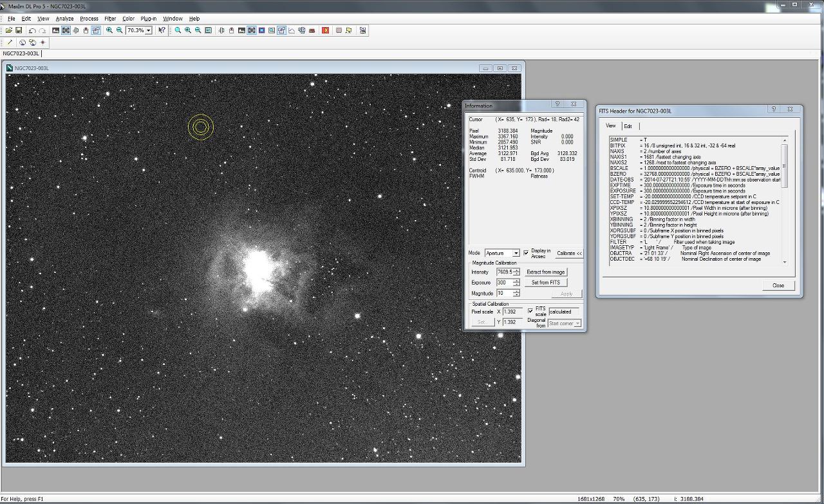824x504 pixels.
Task: Uncheck the FITS scale checkbox
Action: [530, 311]
